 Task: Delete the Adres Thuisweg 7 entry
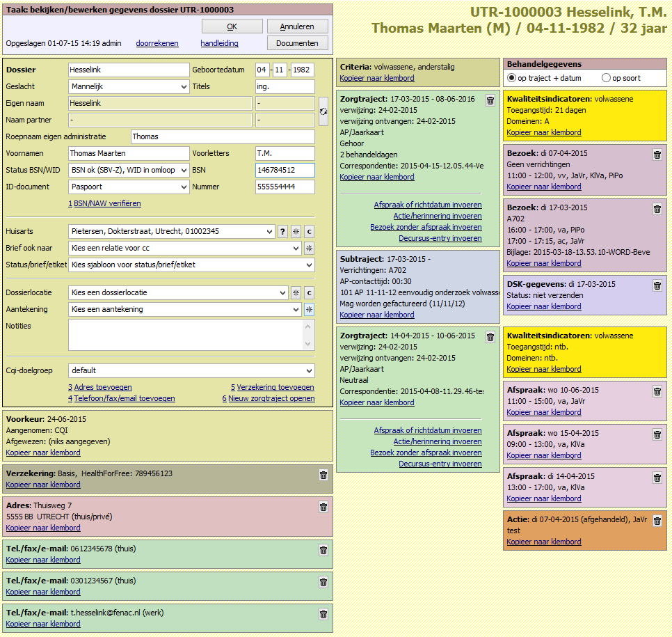click(323, 507)
